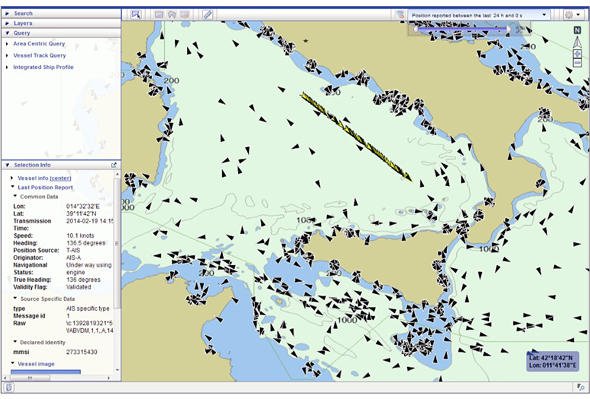590x399 pixels.
Task: Click the Validity Flag value Validated
Action: coord(79,287)
